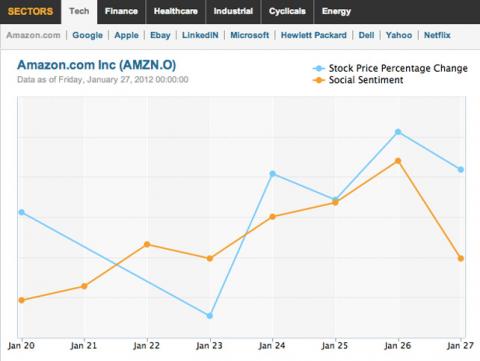Click the Jan 26 stock price peak point
This screenshot has width=480, height=361.
pyautogui.click(x=398, y=132)
